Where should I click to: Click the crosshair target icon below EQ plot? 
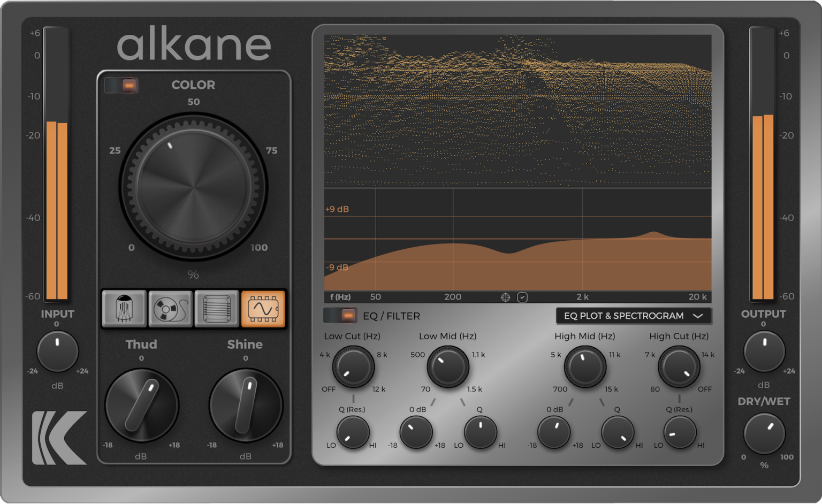coord(505,297)
